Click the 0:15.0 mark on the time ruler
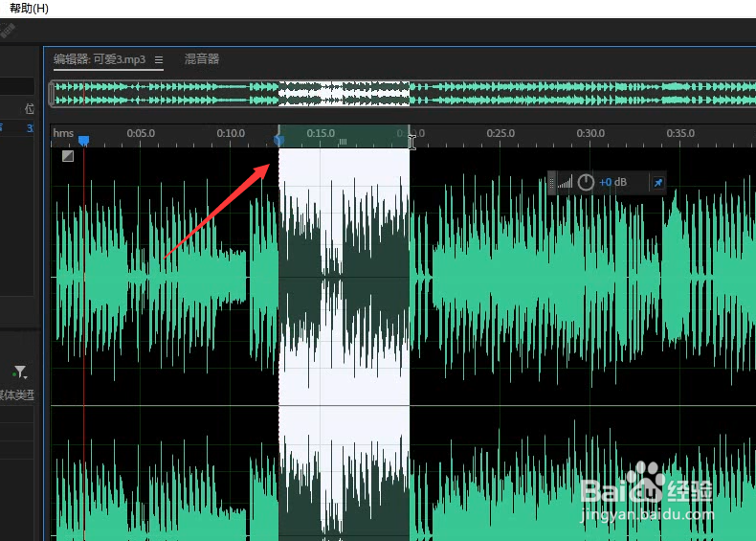This screenshot has width=756, height=541. [x=321, y=133]
